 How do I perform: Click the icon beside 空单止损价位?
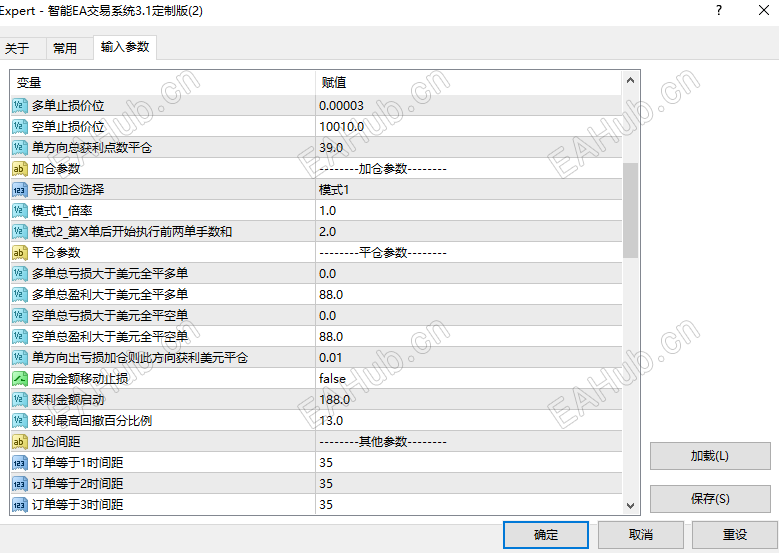[x=19, y=126]
